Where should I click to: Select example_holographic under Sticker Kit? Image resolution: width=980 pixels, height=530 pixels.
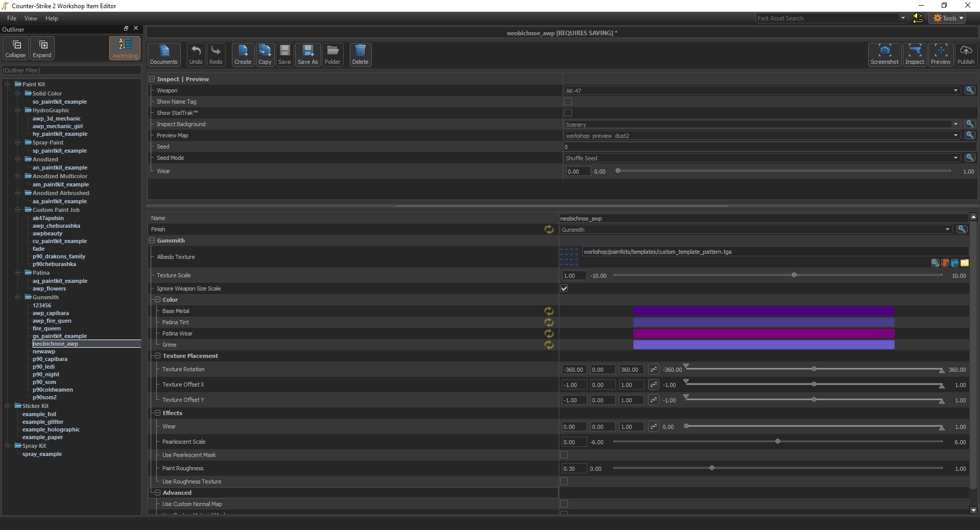(51, 429)
